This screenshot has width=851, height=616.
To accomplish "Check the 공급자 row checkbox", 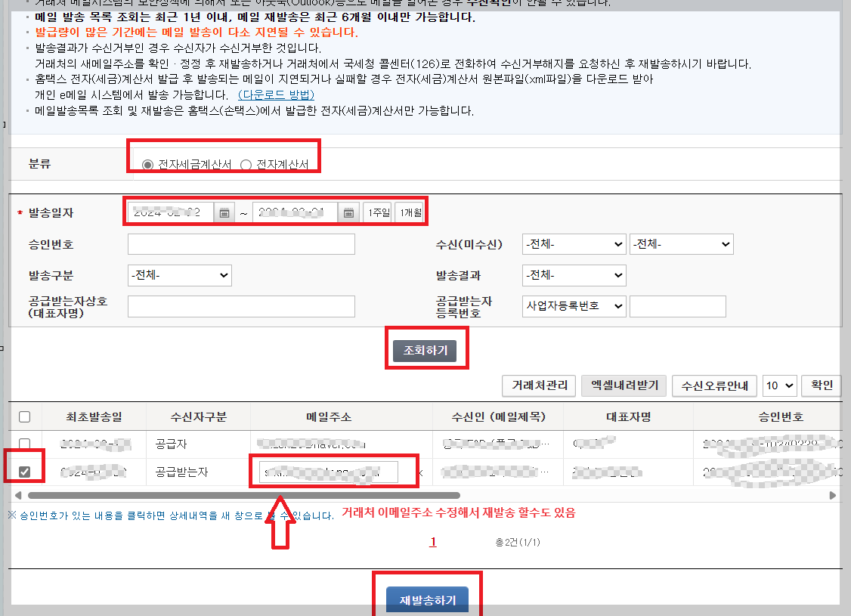I will 24,444.
